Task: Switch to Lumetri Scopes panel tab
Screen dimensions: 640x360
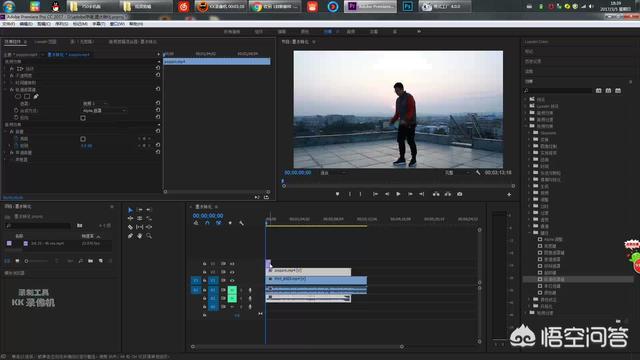Action: 45,42
